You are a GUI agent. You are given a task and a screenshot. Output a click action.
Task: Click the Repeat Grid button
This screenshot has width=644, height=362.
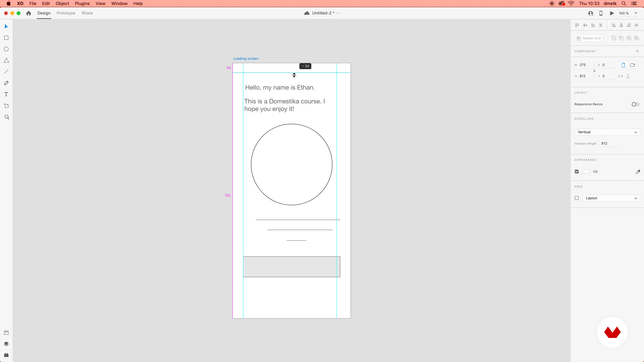click(x=589, y=38)
